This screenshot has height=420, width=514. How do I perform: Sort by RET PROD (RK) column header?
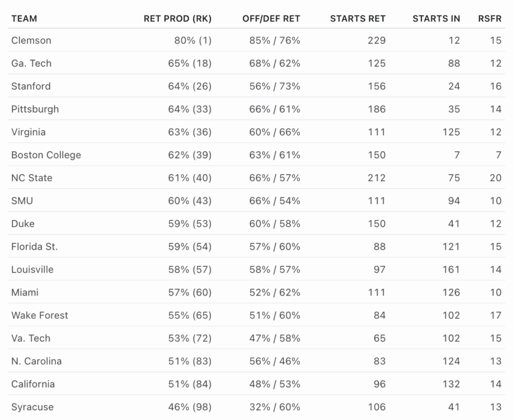tap(177, 19)
